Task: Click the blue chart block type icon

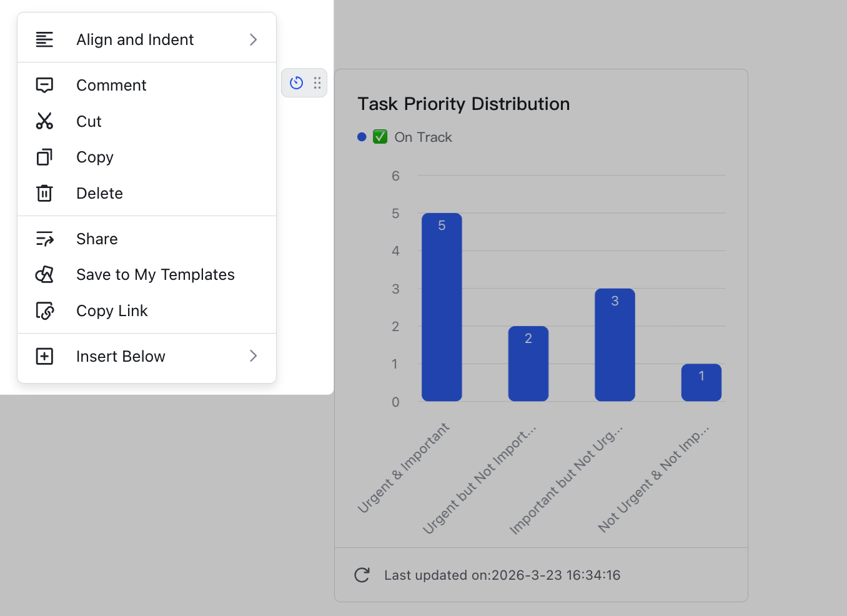Action: click(297, 82)
